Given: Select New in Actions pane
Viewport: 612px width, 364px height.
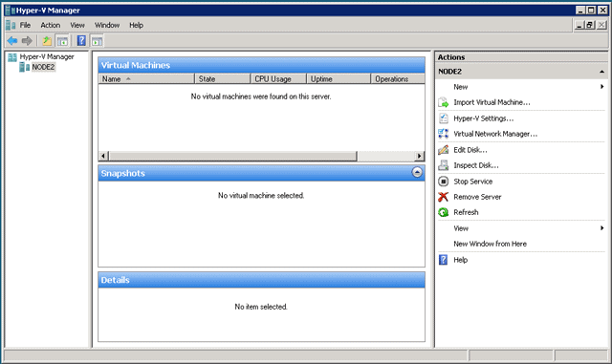Looking at the screenshot, I should click(x=461, y=87).
